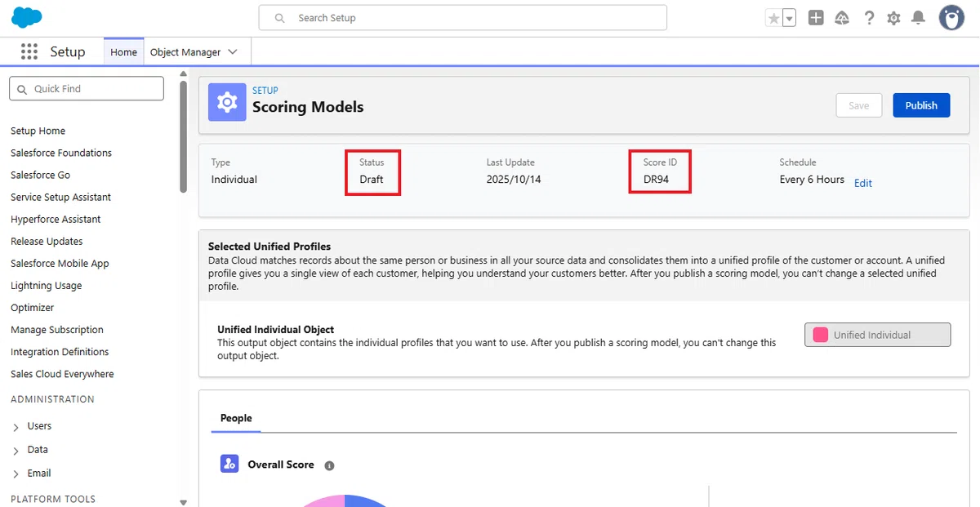Click the PLATFORM TOOLS section heading
The image size is (980, 507).
pos(53,499)
